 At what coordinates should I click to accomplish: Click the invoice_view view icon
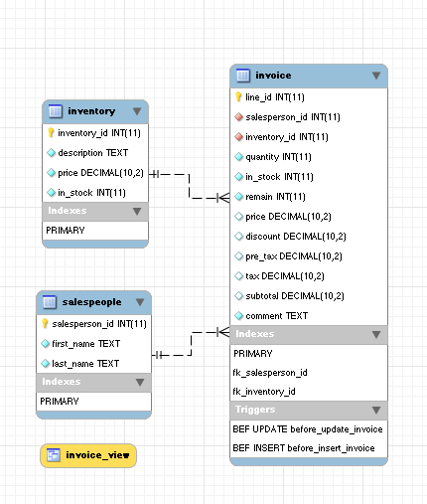(54, 455)
